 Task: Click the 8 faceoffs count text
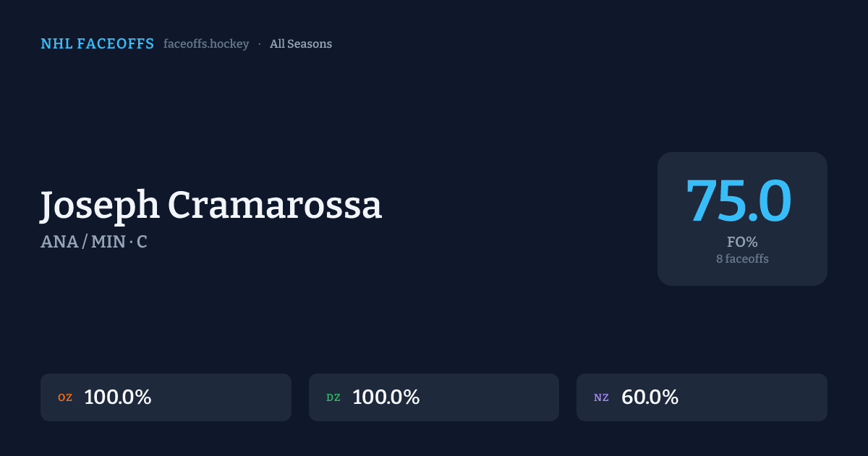point(742,258)
